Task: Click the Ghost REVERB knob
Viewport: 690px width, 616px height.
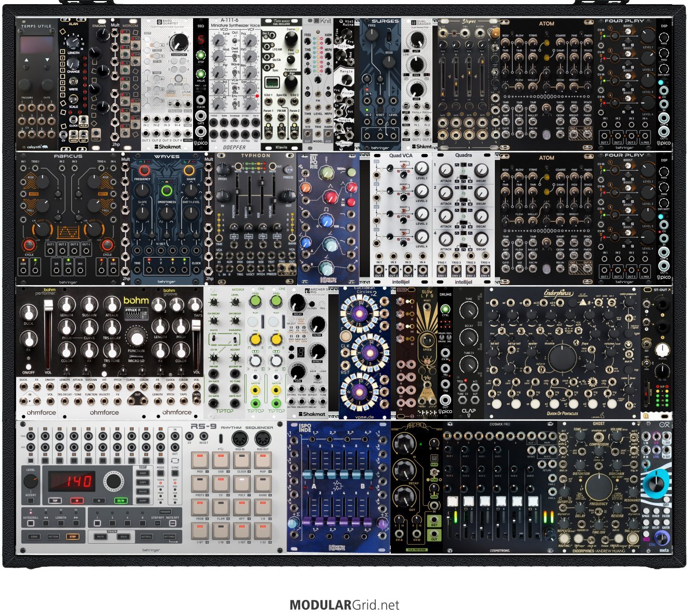Action: pos(617,507)
